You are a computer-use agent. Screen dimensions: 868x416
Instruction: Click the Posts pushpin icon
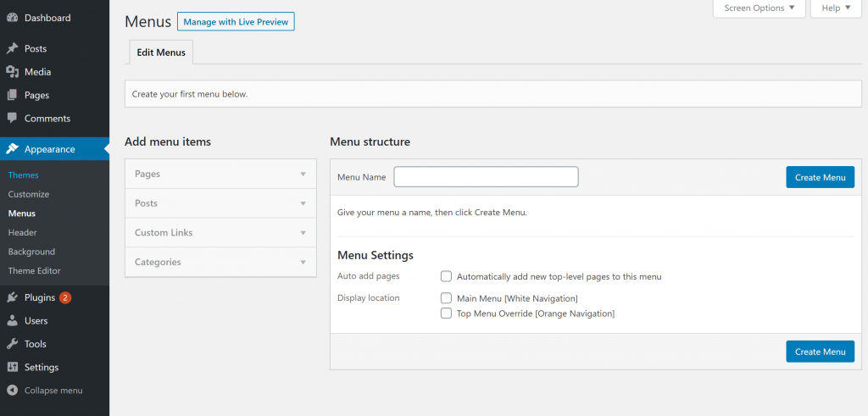click(x=12, y=48)
